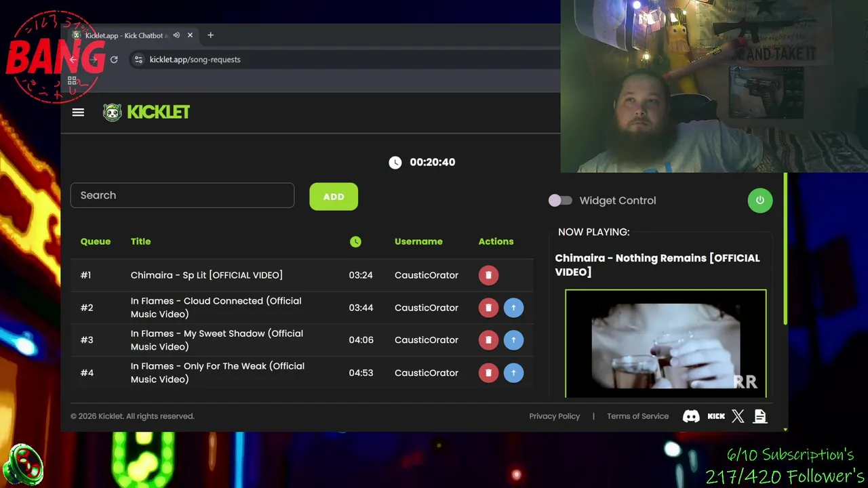Click duration 04:06 in row #3
The width and height of the screenshot is (868, 488).
coord(361,340)
